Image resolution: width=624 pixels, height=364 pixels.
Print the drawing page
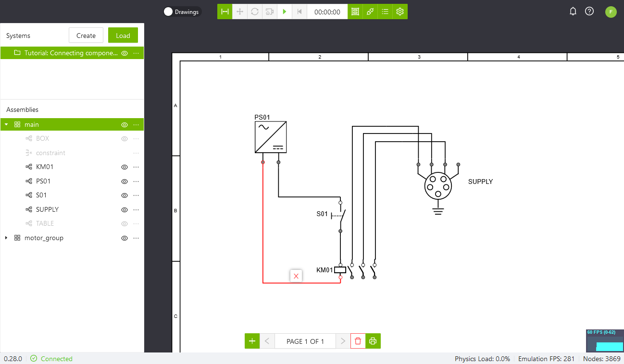click(373, 341)
